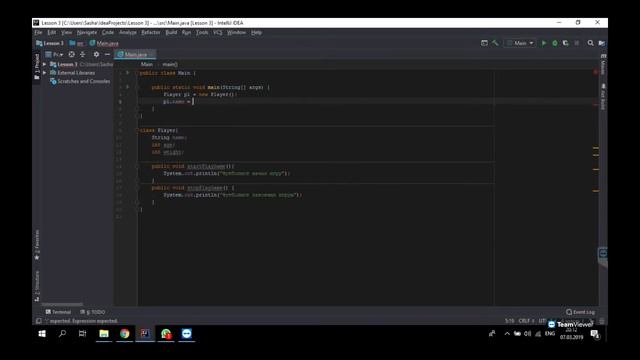Open notification center in system tray
This screenshot has height=360, width=640.
click(595, 334)
